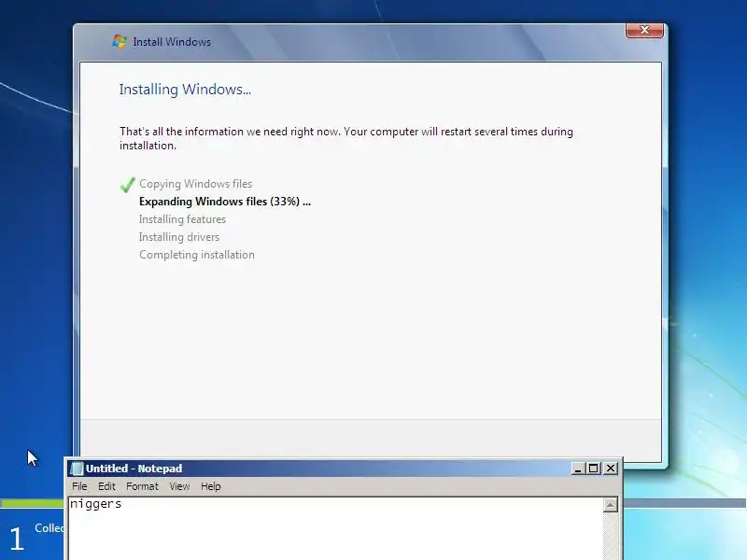Click the 'Untitled - Notepad' title text
This screenshot has height=560, width=747.
pos(134,469)
